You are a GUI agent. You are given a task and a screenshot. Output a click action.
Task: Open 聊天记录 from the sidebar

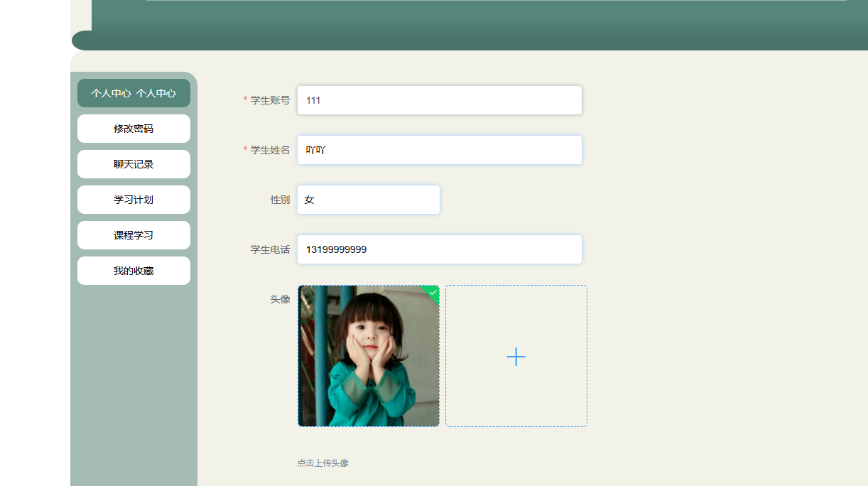pyautogui.click(x=134, y=164)
